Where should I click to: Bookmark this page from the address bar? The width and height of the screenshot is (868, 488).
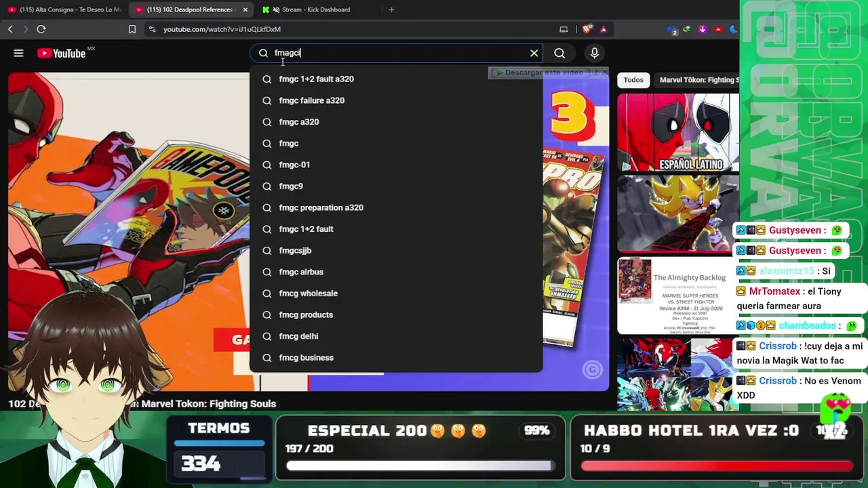click(132, 29)
